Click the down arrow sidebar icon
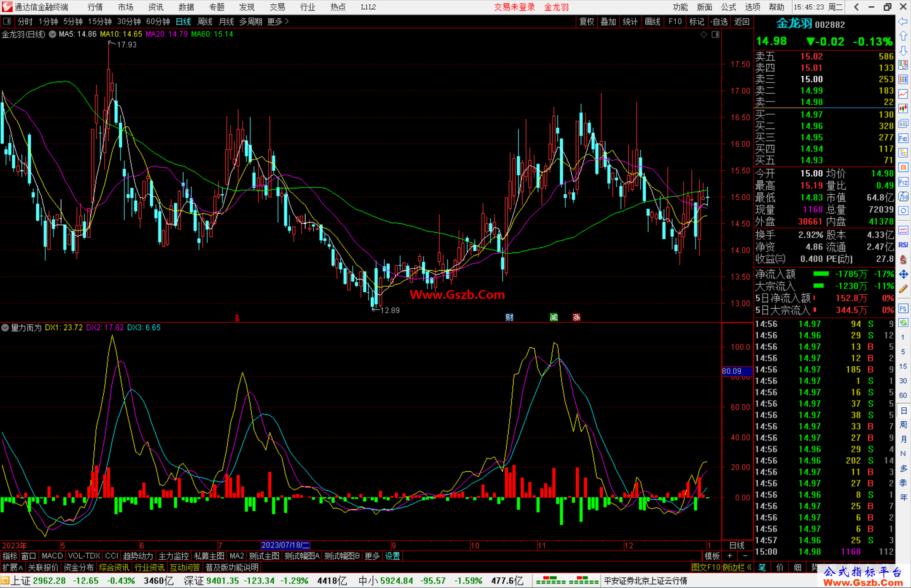This screenshot has height=588, width=911. (x=903, y=51)
